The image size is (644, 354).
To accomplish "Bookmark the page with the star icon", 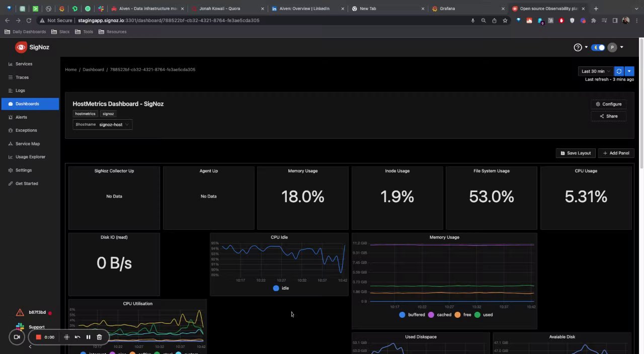I will (505, 21).
